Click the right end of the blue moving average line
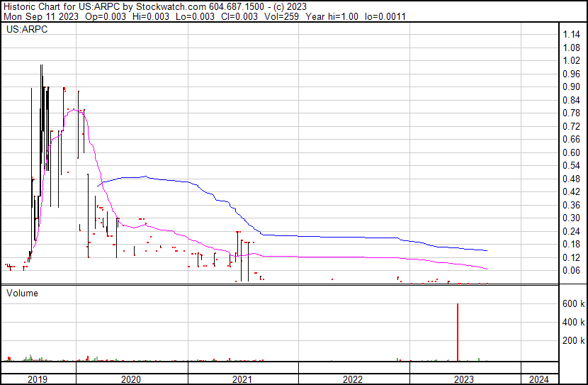 click(x=487, y=250)
